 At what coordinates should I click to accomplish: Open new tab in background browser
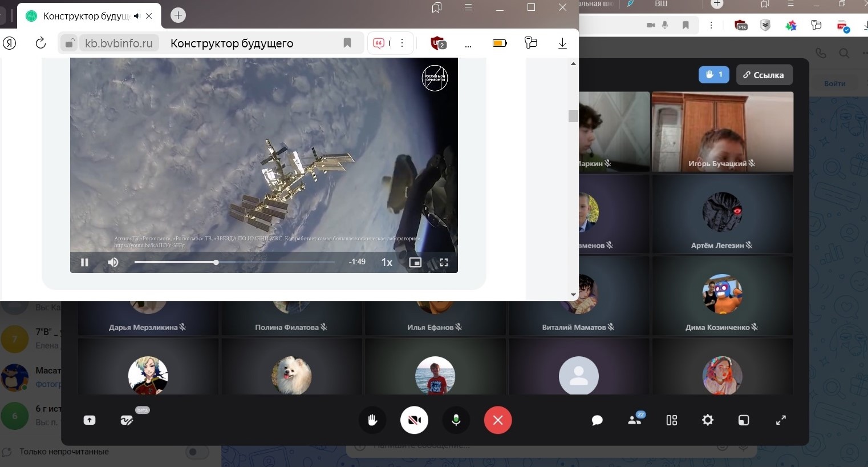(x=717, y=4)
